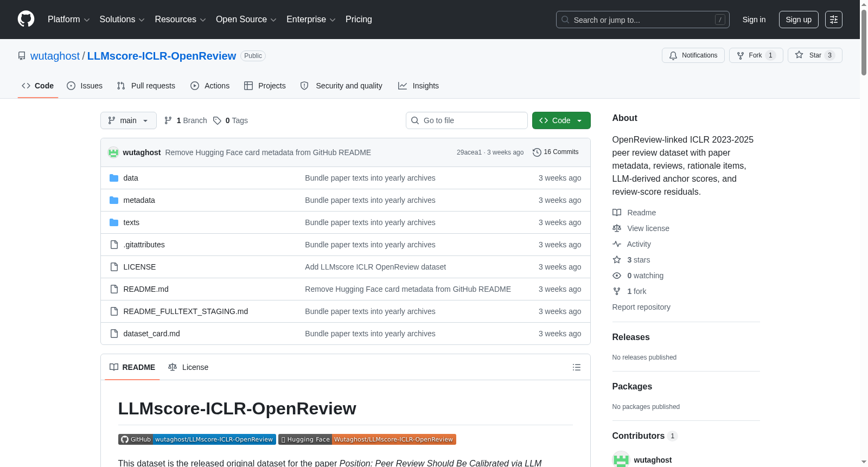Click the branch icon beside 1 Branch
Viewport: 868px width, 467px height.
point(168,120)
